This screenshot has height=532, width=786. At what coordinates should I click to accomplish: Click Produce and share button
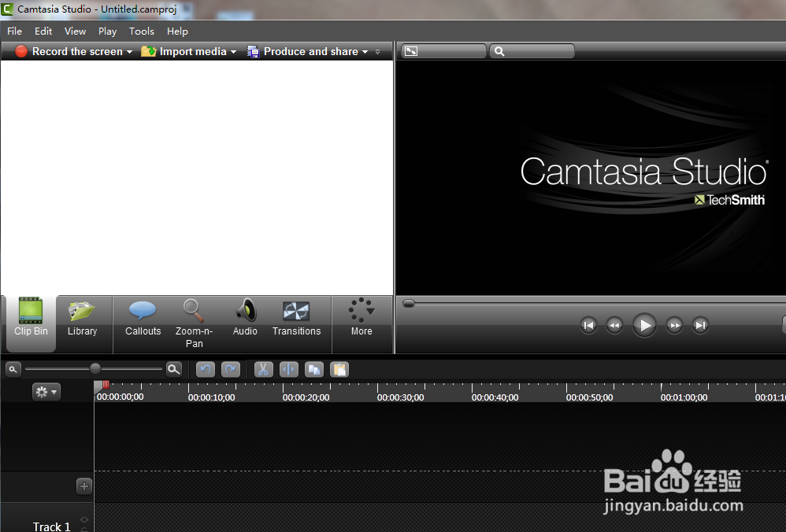pyautogui.click(x=302, y=52)
